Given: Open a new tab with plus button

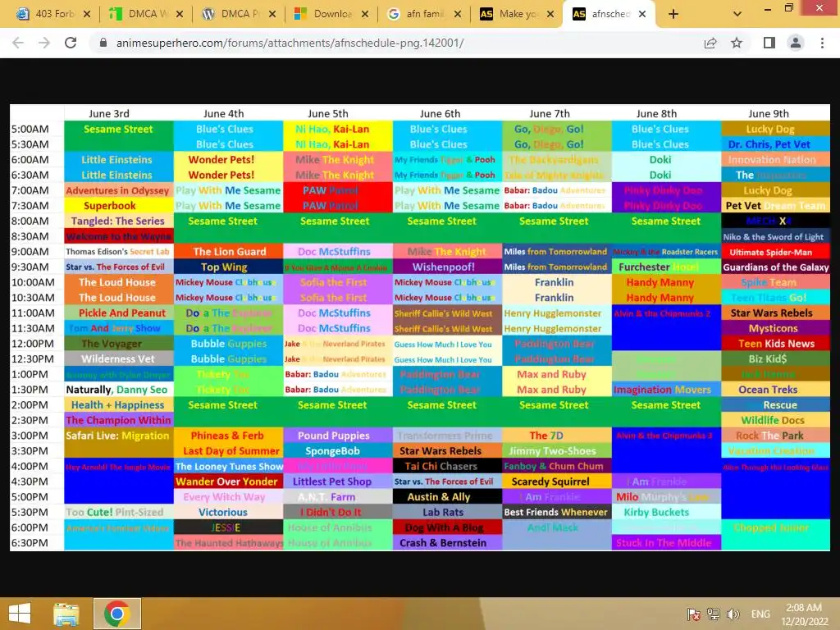Looking at the screenshot, I should (x=673, y=14).
